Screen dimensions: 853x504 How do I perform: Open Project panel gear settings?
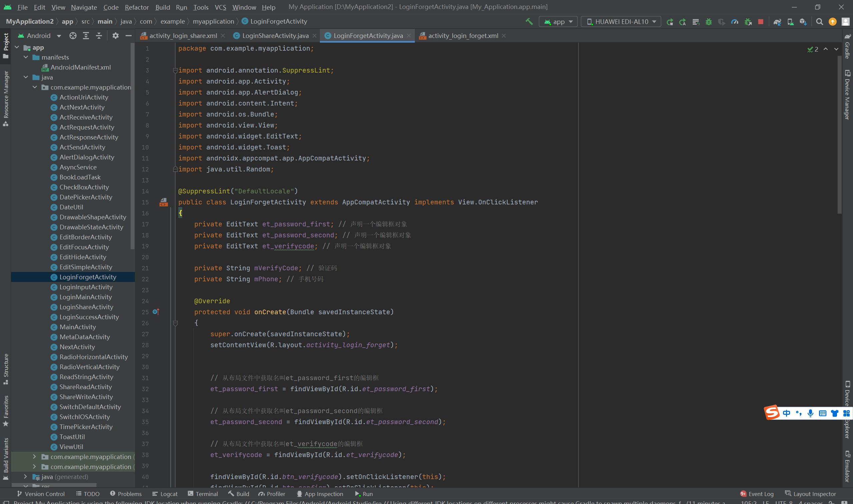point(116,36)
